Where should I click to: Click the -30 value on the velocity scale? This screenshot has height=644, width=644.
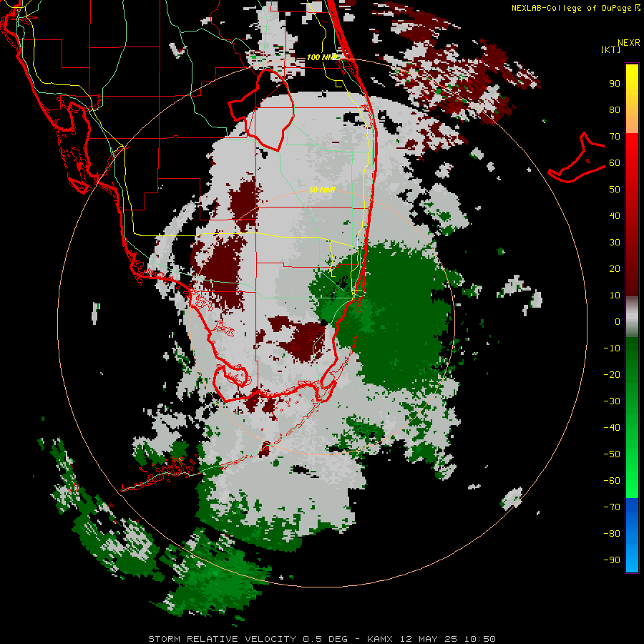612,401
